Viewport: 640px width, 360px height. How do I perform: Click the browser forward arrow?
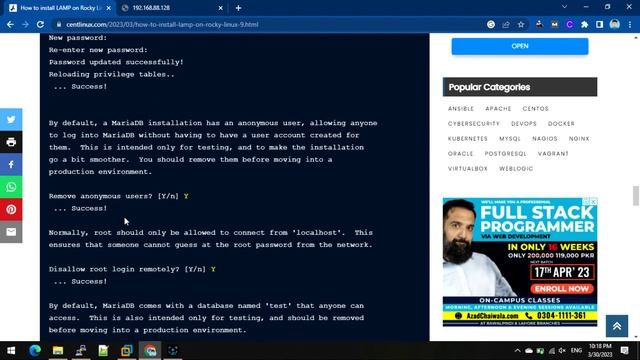click(x=25, y=24)
